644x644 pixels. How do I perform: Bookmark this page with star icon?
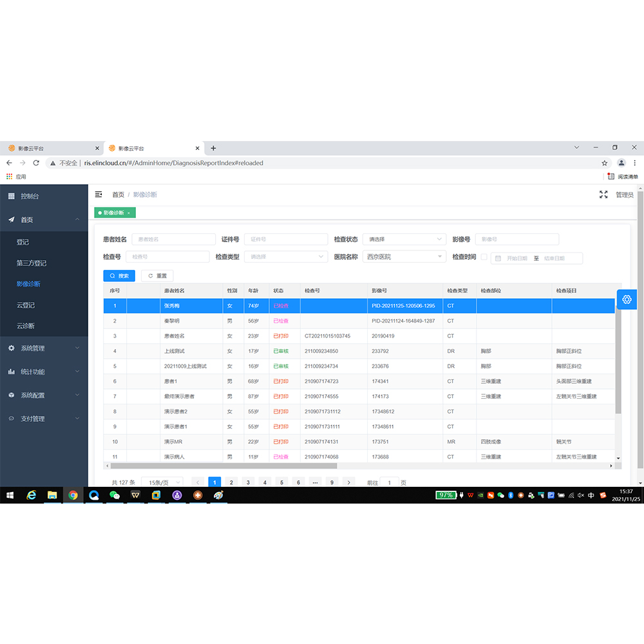(x=604, y=163)
